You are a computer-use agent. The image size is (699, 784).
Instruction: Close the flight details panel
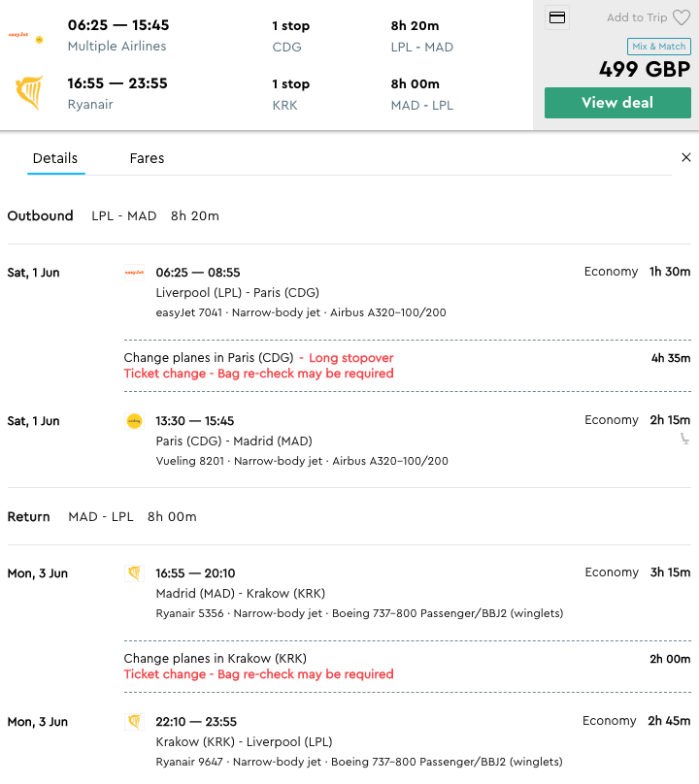click(x=686, y=157)
